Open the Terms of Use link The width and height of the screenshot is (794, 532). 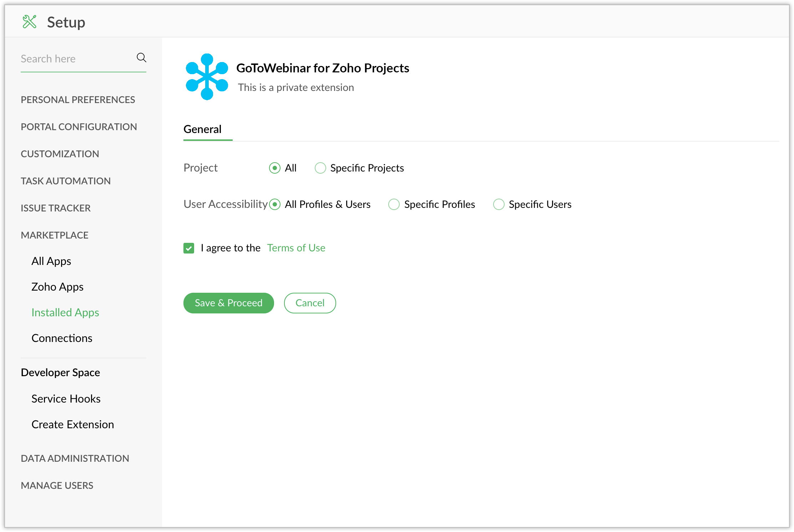tap(296, 248)
